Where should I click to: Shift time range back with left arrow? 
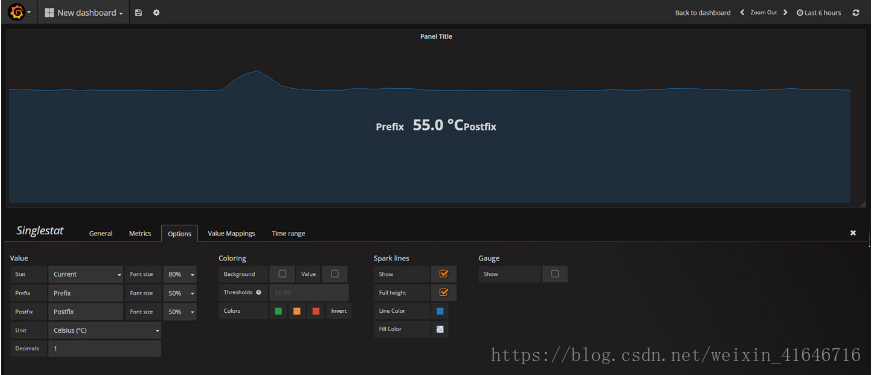[x=742, y=12]
